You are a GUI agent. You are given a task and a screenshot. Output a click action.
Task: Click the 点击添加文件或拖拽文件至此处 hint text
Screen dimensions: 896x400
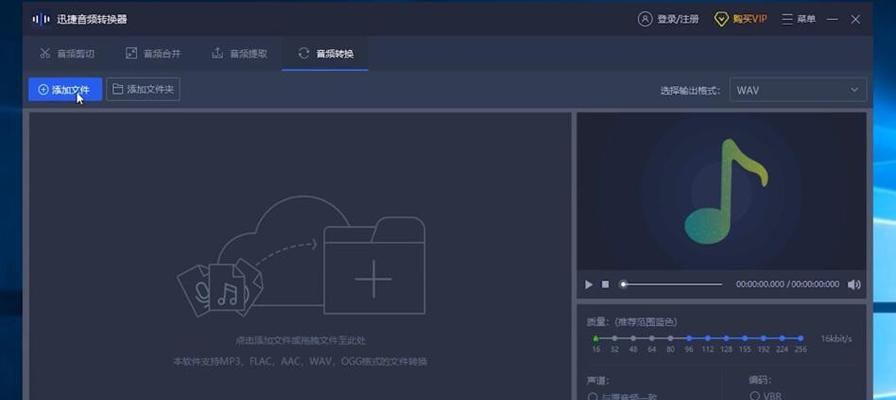300,341
